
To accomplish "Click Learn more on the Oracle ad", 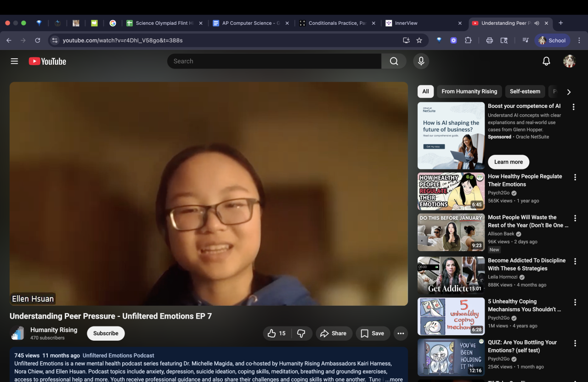I will click(508, 162).
